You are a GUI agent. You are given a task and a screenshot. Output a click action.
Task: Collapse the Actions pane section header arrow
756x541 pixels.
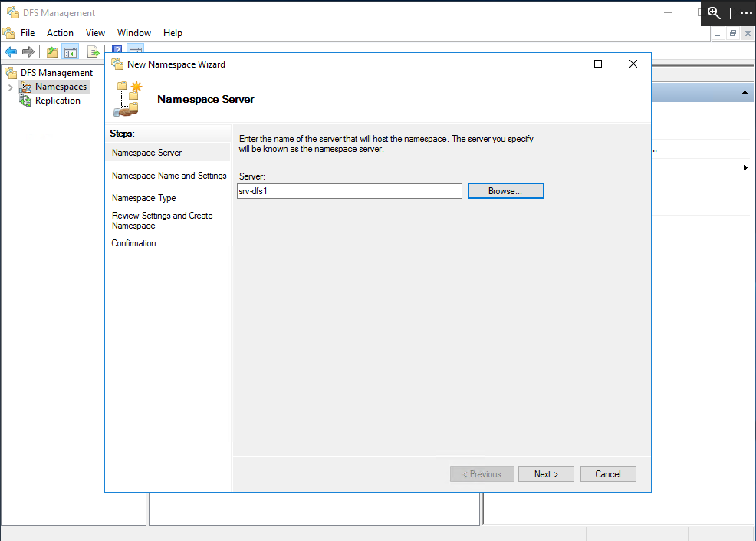point(744,93)
